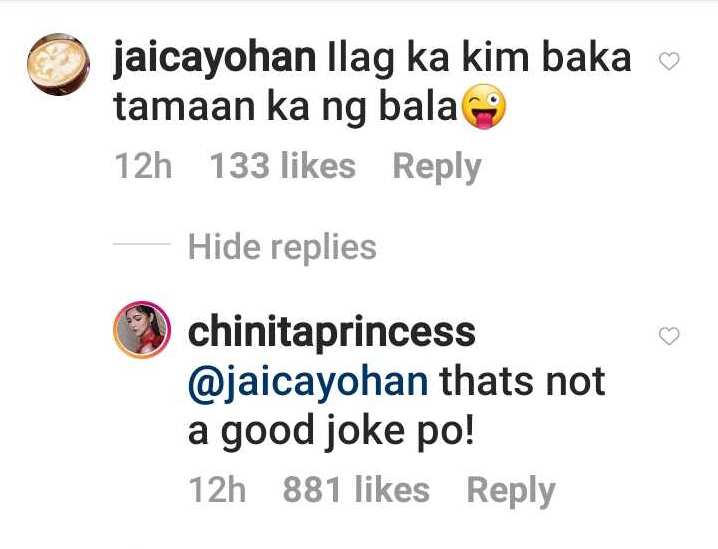View the 133 likes list
The height and width of the screenshot is (549, 718).
click(x=282, y=166)
